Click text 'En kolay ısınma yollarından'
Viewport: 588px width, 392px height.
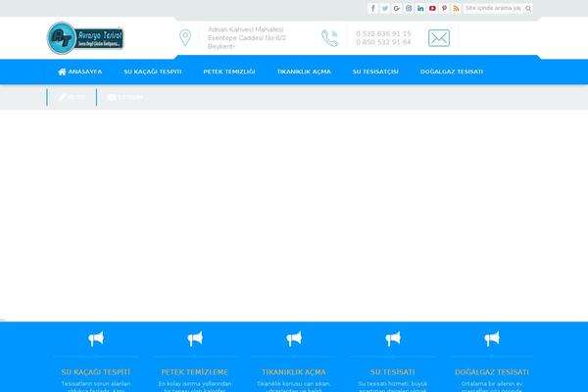pos(195,384)
